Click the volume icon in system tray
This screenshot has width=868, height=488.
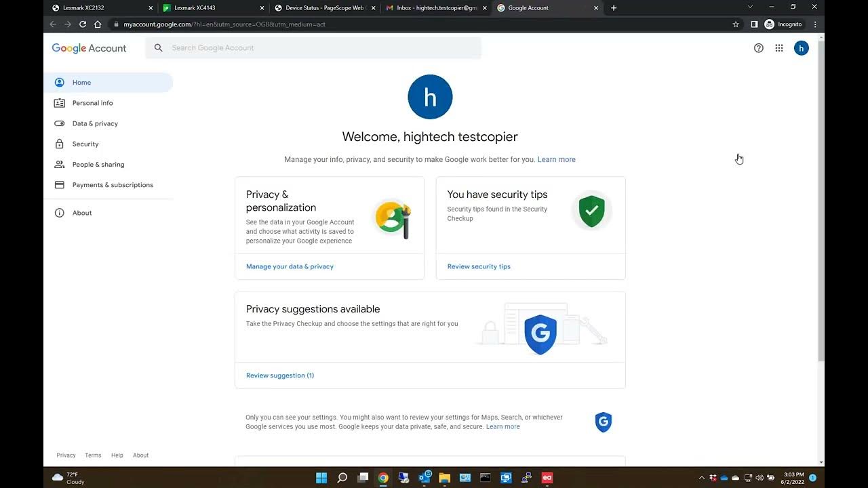[x=759, y=478]
